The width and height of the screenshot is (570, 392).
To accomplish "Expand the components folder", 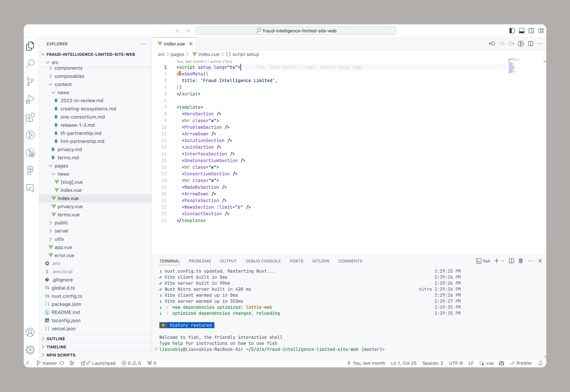I will [x=50, y=68].
